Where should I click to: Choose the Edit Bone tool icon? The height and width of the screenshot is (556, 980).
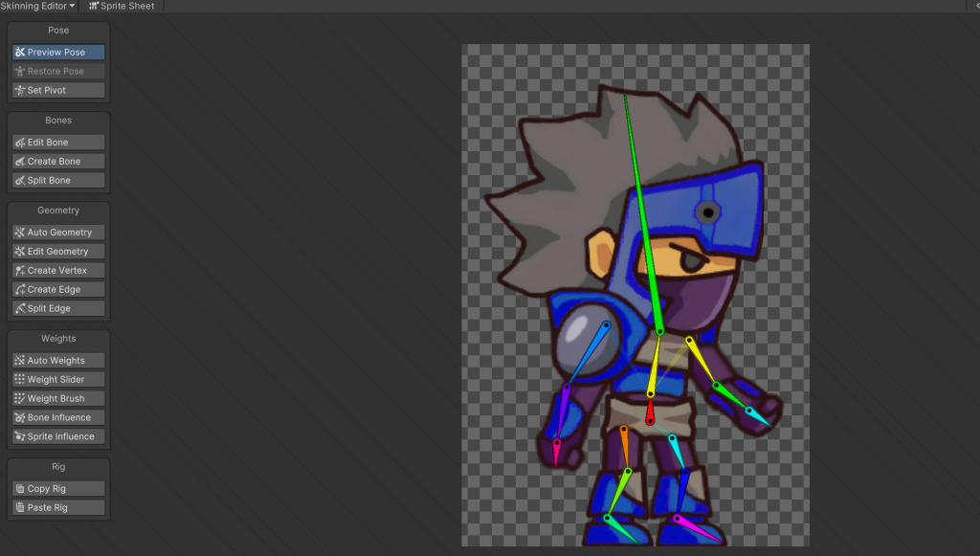coord(20,143)
